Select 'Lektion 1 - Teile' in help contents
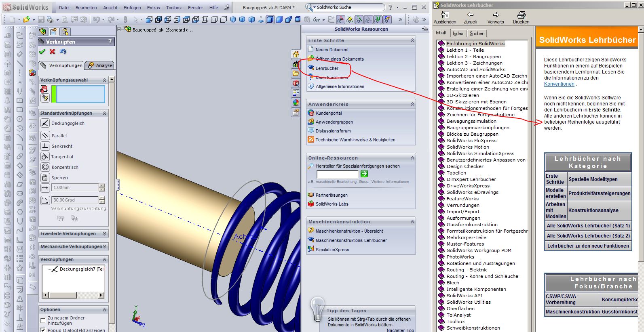Screen dimensions: 644x332 point(465,50)
